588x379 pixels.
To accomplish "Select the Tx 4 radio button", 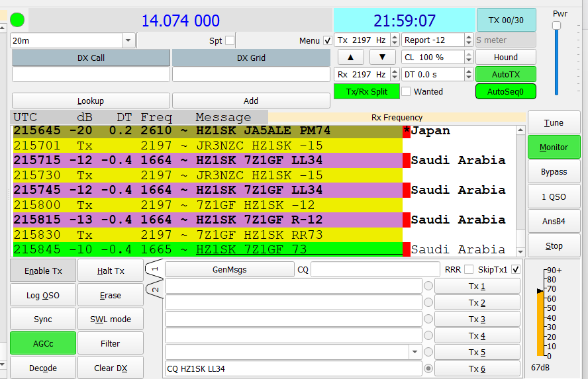I will (428, 335).
